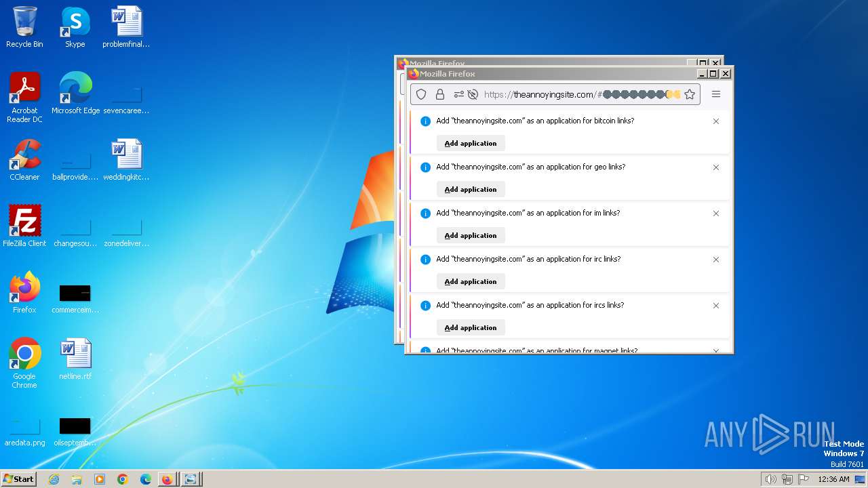868x488 pixels.
Task: Open the tracking protection shield icon
Action: (x=421, y=94)
